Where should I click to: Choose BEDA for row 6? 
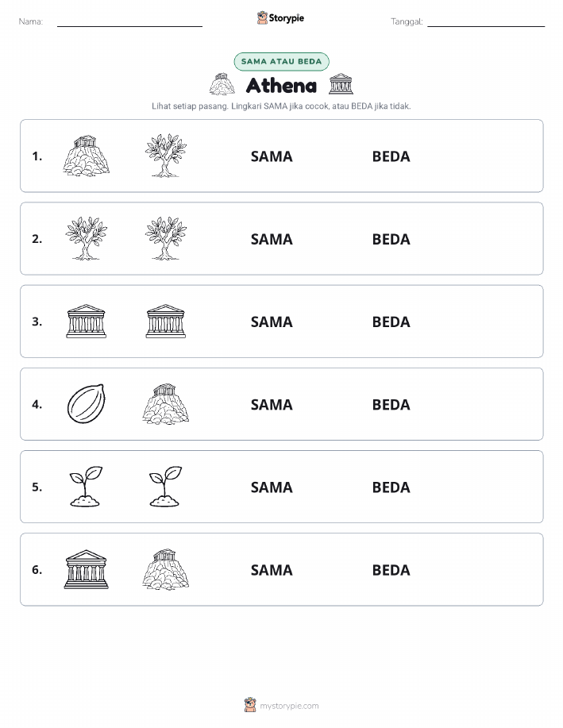391,570
